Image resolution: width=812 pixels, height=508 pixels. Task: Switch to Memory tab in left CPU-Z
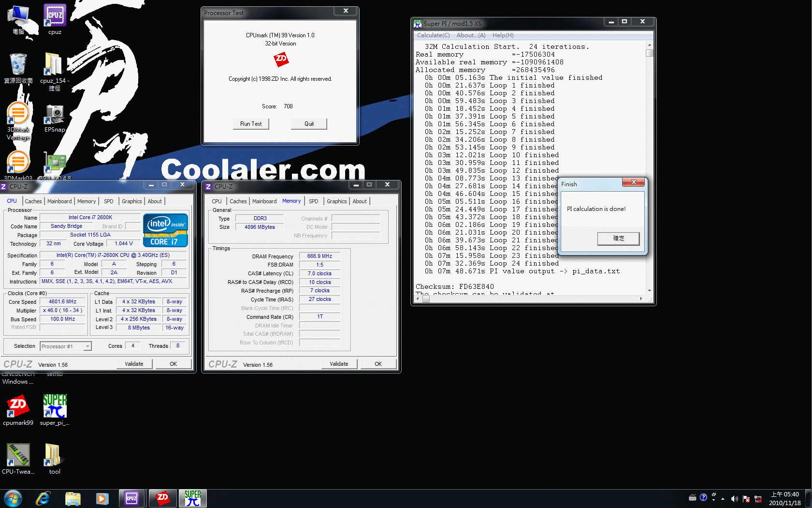tap(87, 201)
